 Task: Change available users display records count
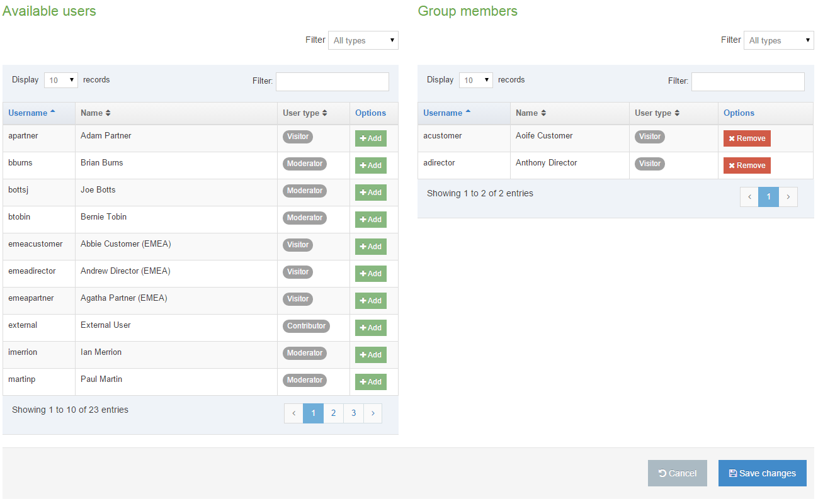61,80
